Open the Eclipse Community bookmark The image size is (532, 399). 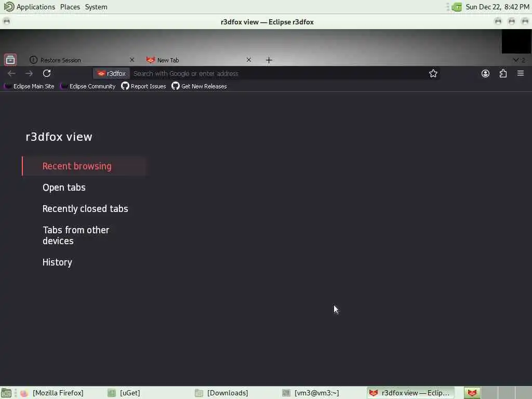click(x=88, y=86)
